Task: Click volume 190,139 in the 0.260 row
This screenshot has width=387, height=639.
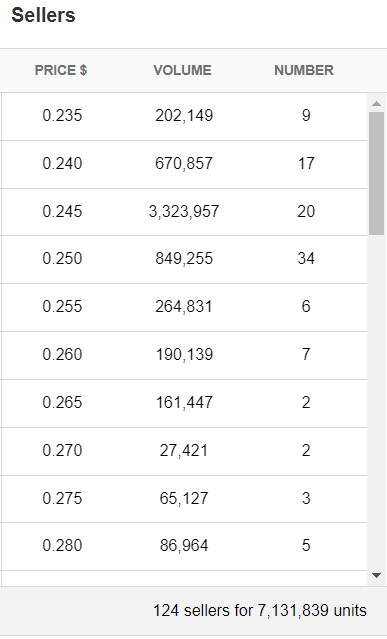Action: click(185, 355)
